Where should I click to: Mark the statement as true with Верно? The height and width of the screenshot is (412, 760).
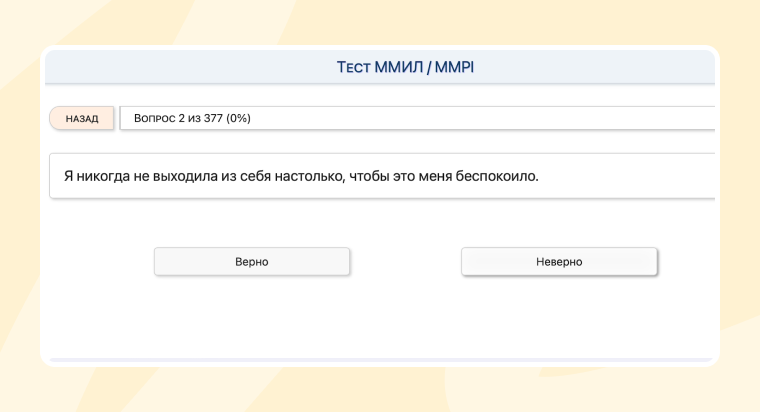(251, 261)
